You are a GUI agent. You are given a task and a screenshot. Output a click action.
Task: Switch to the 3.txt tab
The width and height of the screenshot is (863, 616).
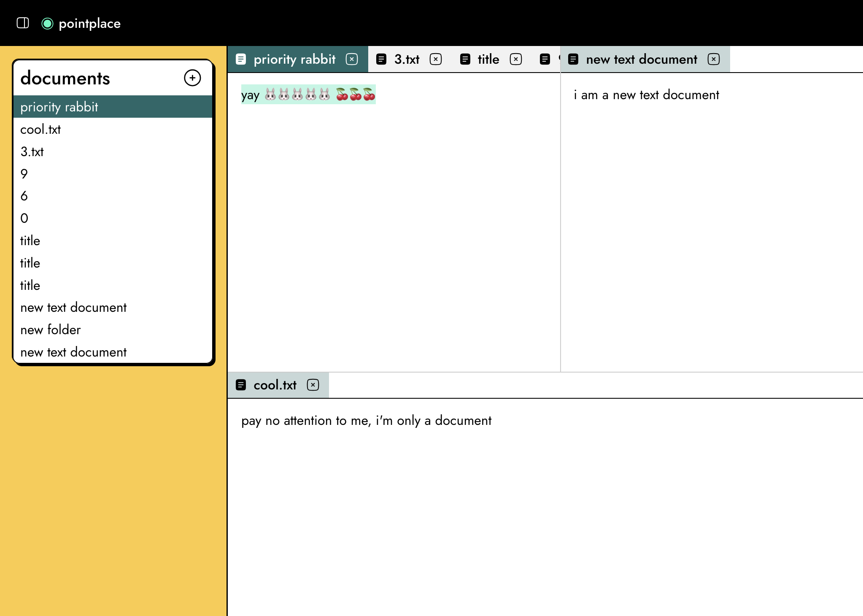pyautogui.click(x=407, y=59)
